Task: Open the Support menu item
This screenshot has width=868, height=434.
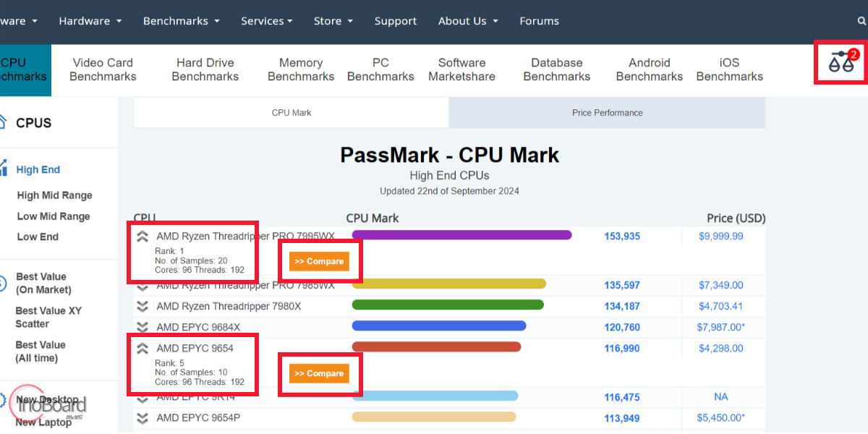Action: coord(396,21)
